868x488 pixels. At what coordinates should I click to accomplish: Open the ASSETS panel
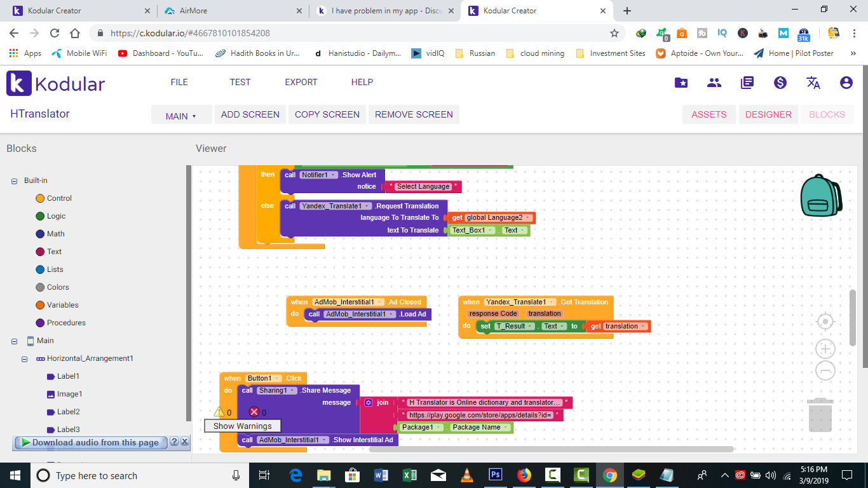709,114
